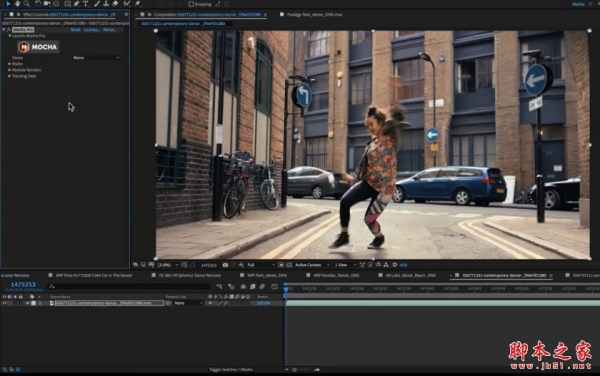Open the magnification ratio dropdown
Viewport: 600px width, 376px height.
[168, 265]
